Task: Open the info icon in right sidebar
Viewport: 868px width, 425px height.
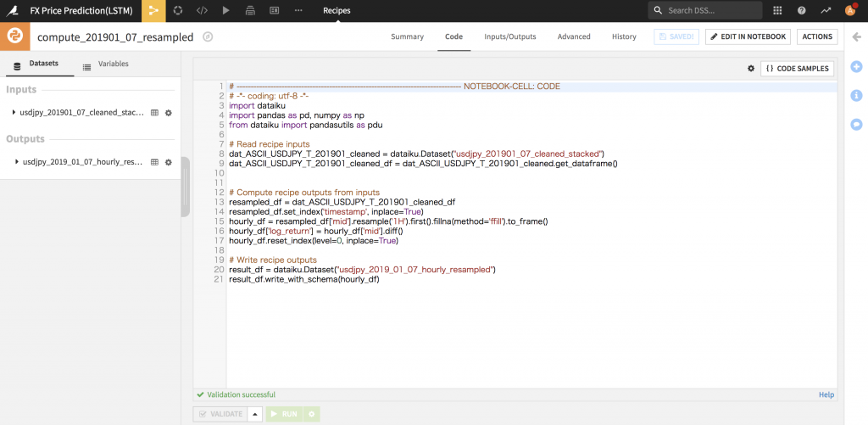Action: (856, 95)
